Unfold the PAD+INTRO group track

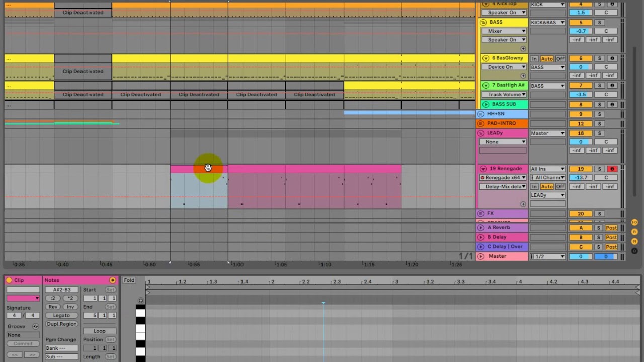[481, 124]
